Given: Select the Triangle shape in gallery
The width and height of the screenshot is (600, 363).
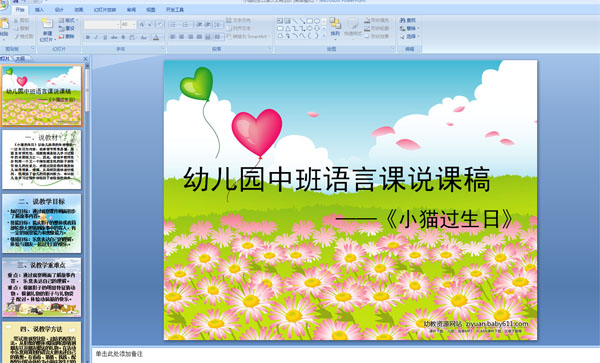Looking at the screenshot, I should 288,28.
